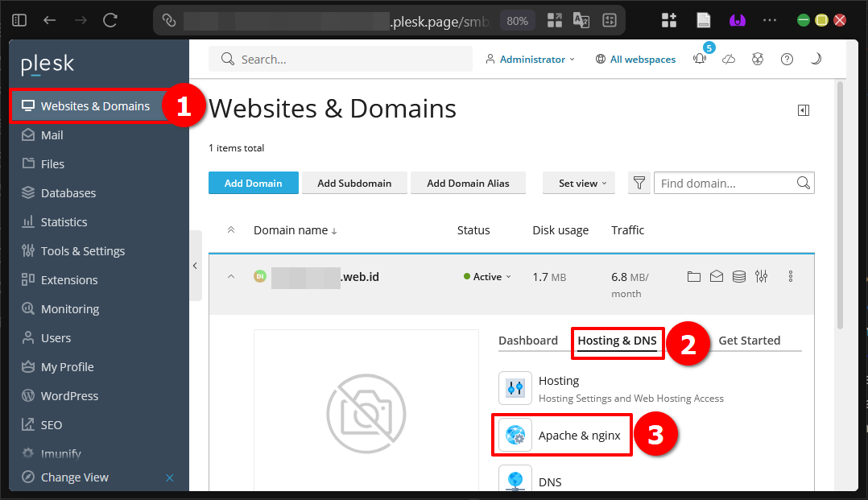The height and width of the screenshot is (500, 868).
Task: Toggle dark mode moon icon
Action: (x=816, y=59)
